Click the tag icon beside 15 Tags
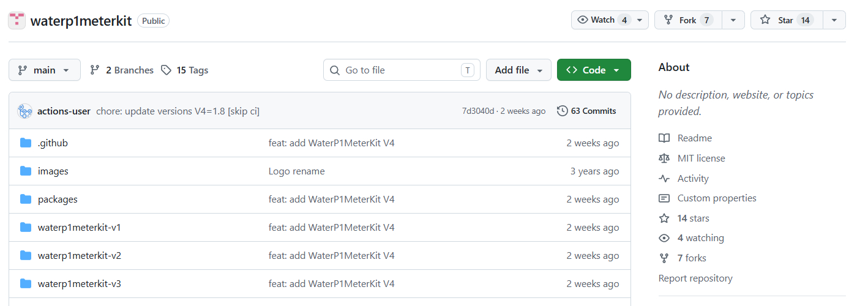The width and height of the screenshot is (868, 306). (166, 70)
